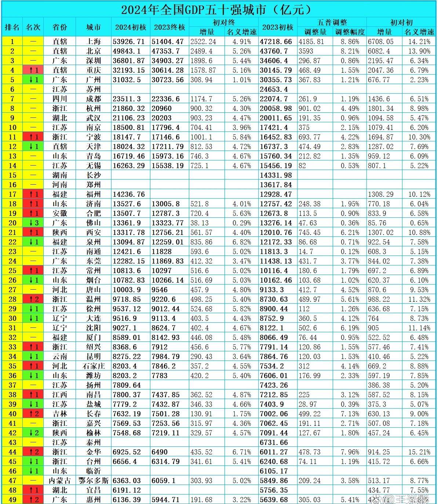Select the city cell 潍坊
Image resolution: width=438 pixels, height=504 pixels.
[x=94, y=376]
